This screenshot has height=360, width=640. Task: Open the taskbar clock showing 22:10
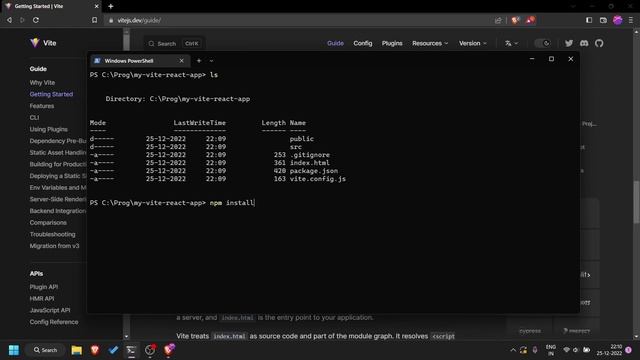(x=609, y=350)
